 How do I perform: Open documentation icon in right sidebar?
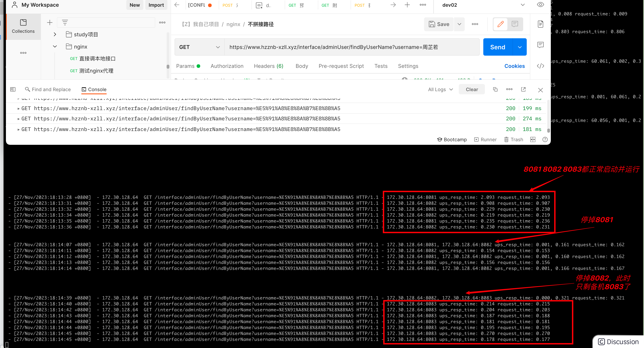point(540,24)
